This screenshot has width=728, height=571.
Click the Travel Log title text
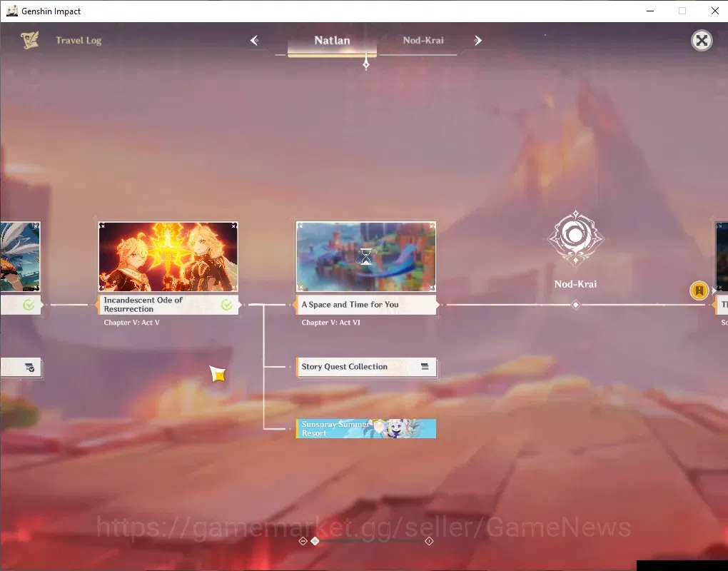coord(79,41)
